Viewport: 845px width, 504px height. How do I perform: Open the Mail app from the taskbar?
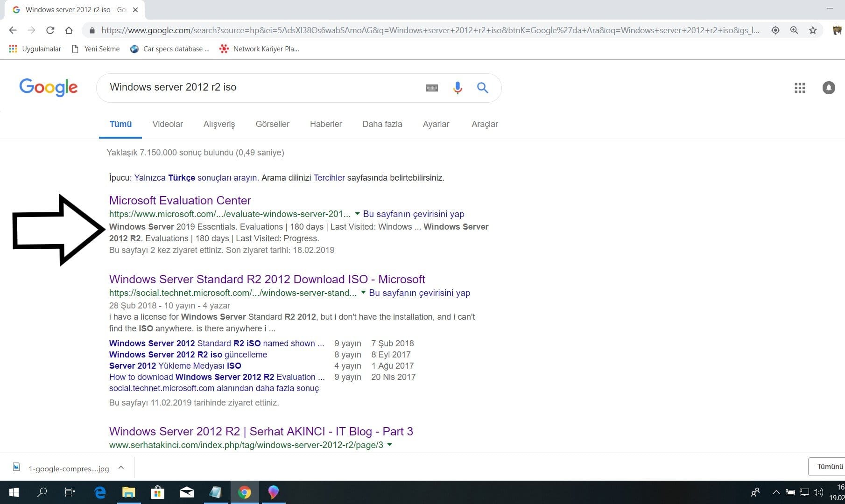(x=187, y=492)
